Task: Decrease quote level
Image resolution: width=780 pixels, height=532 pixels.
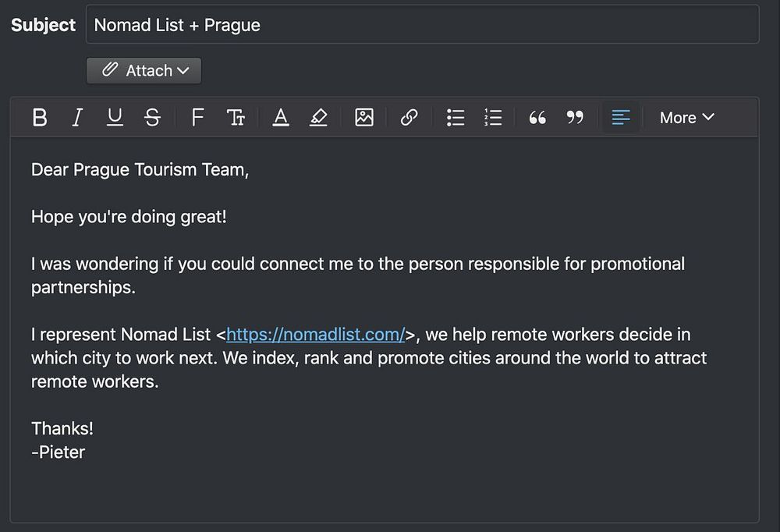Action: pyautogui.click(x=575, y=118)
